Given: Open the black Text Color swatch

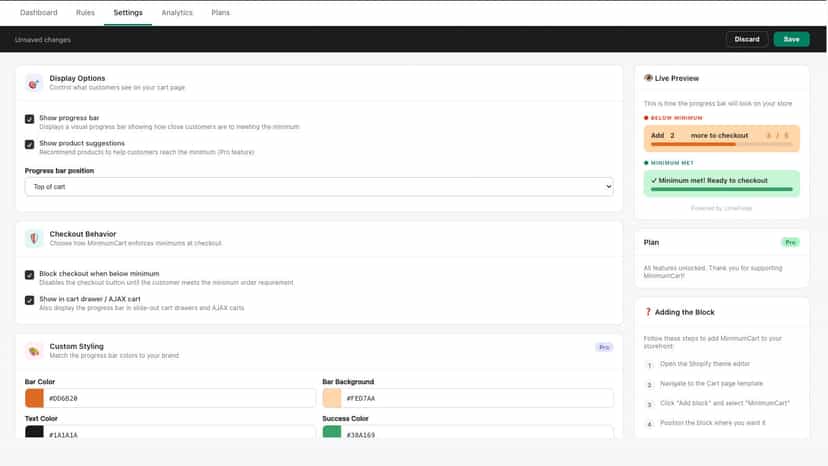Looking at the screenshot, I should click(x=34, y=432).
